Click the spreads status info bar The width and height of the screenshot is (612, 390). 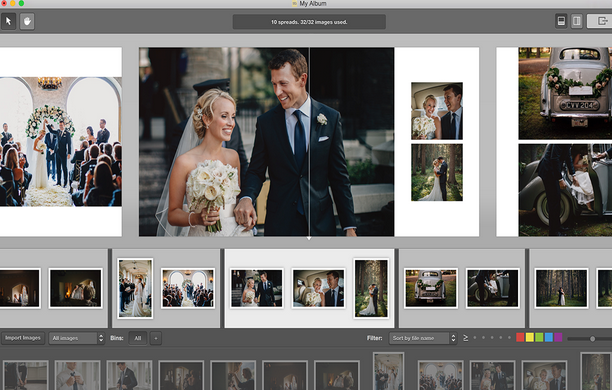tap(309, 22)
